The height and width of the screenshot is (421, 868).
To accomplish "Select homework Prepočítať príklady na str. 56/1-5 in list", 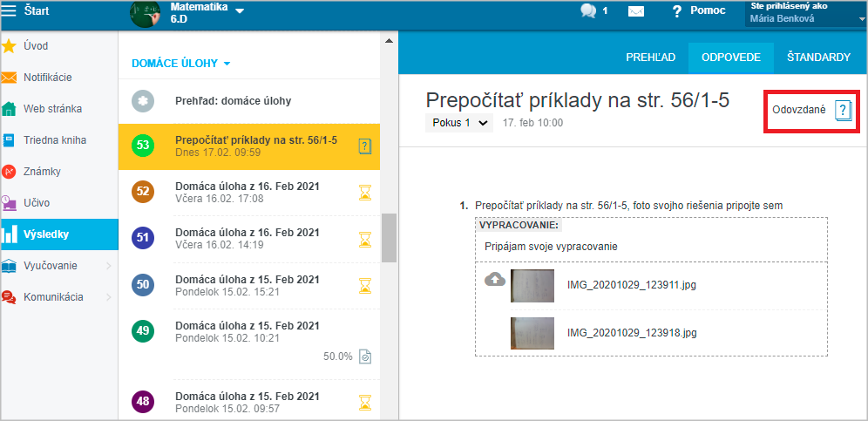I will 249,146.
